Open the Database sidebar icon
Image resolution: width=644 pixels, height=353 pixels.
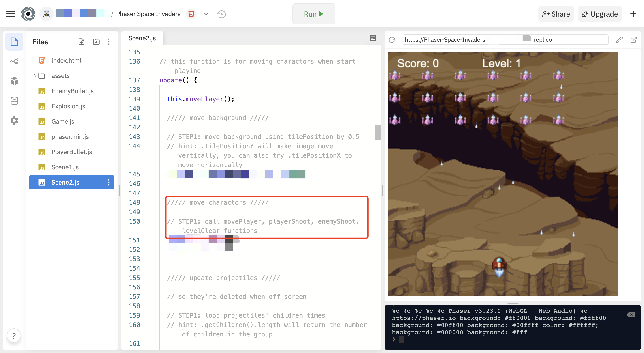click(x=14, y=101)
